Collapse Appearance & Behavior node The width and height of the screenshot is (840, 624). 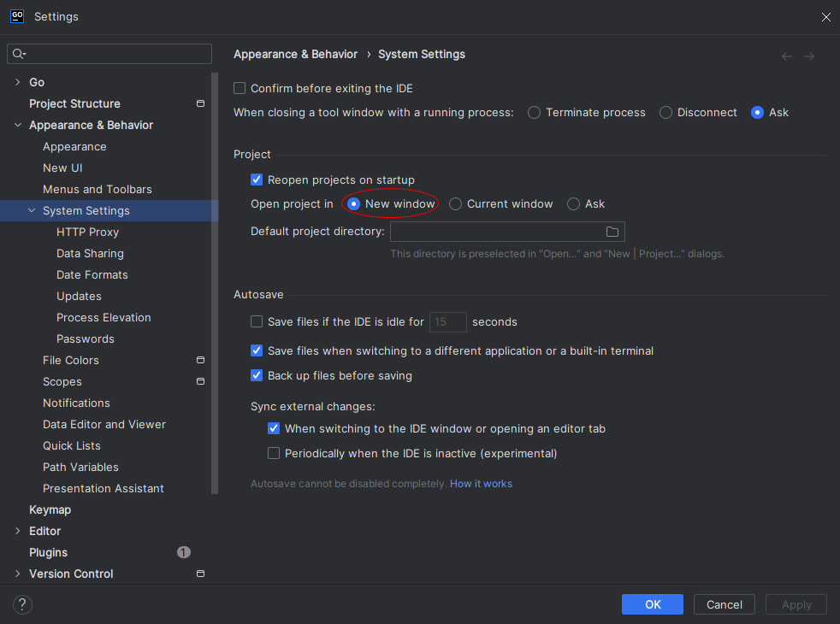tap(18, 125)
